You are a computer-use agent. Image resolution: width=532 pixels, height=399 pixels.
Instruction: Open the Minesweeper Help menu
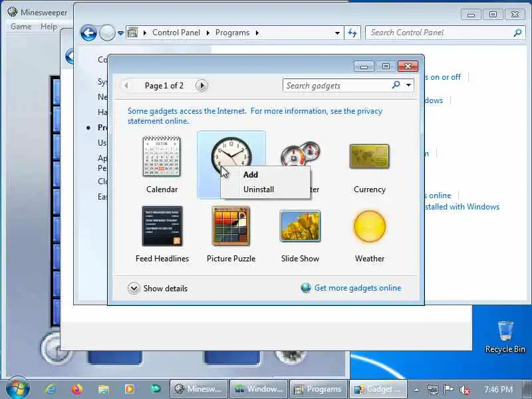coord(49,27)
